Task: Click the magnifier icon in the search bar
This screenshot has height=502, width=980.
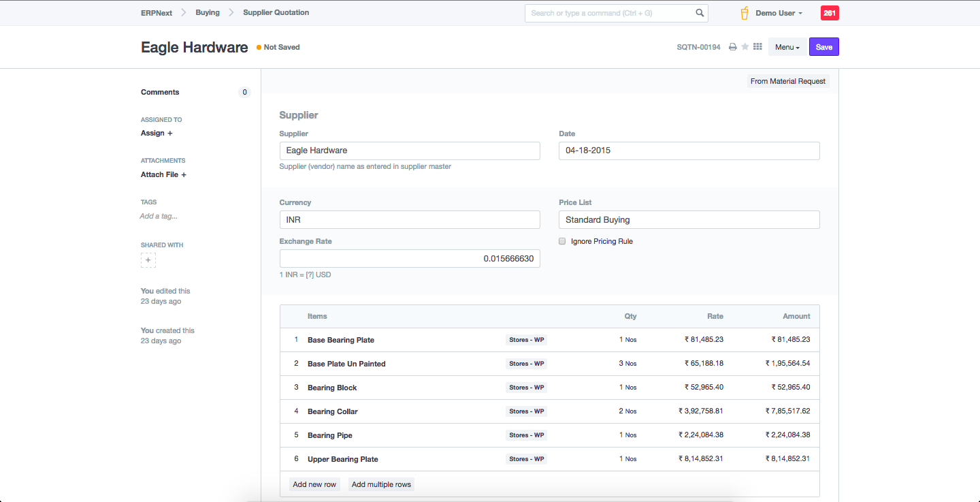Action: pyautogui.click(x=700, y=13)
